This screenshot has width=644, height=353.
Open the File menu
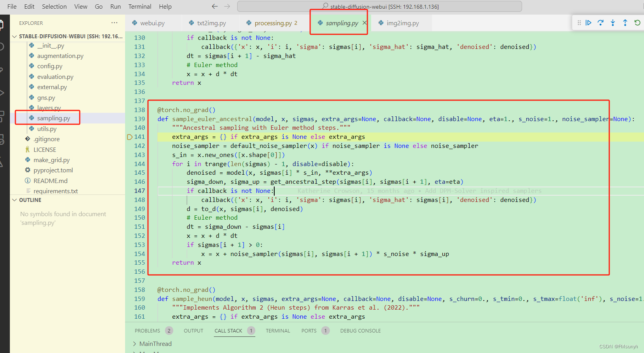(x=12, y=6)
